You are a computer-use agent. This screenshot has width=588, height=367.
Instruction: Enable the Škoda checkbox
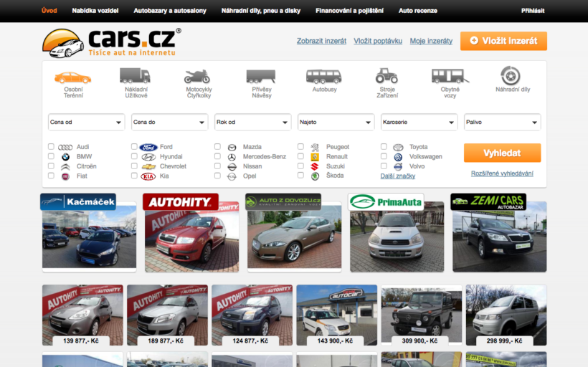[300, 175]
